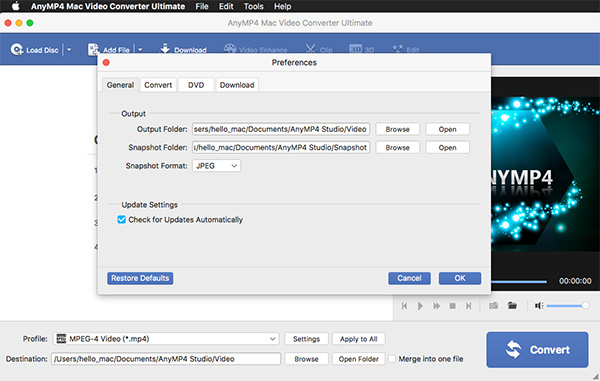The image size is (600, 381).
Task: Expand the Load Disc dropdown arrow
Action: click(69, 50)
